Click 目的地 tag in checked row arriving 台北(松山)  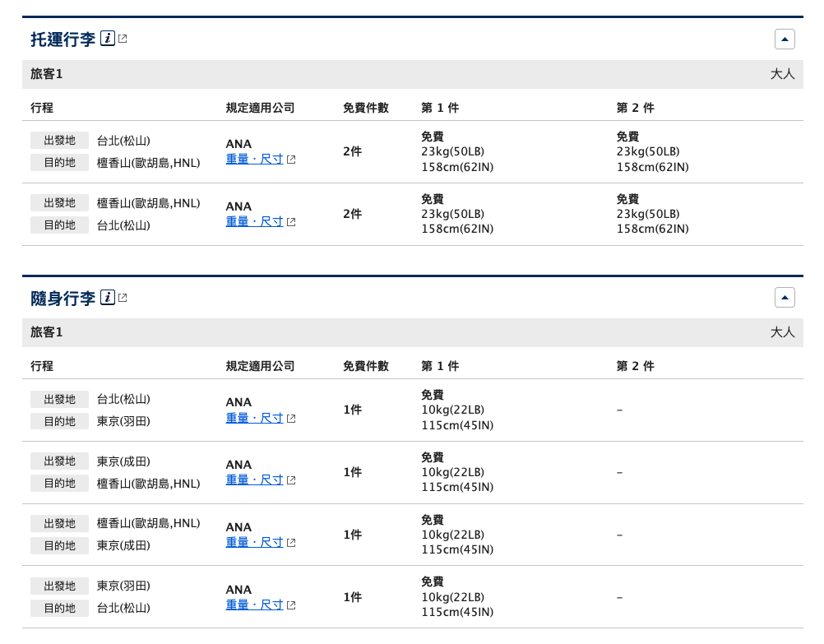tap(59, 225)
